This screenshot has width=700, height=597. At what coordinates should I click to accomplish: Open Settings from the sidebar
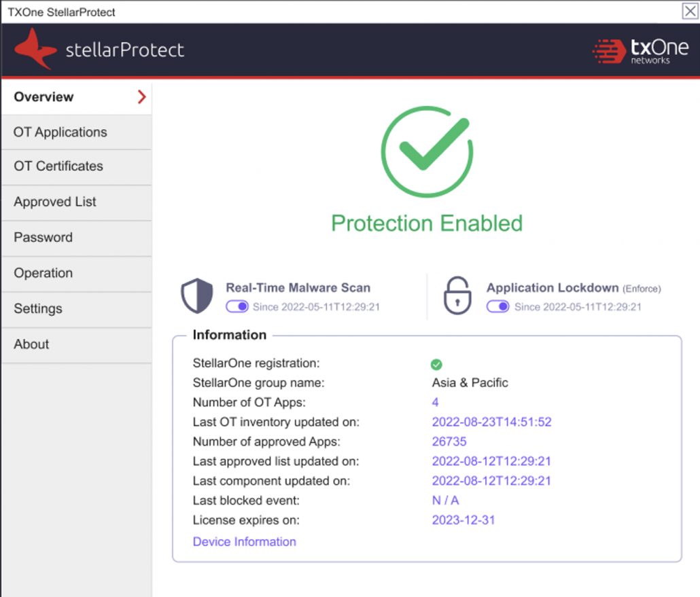click(38, 308)
